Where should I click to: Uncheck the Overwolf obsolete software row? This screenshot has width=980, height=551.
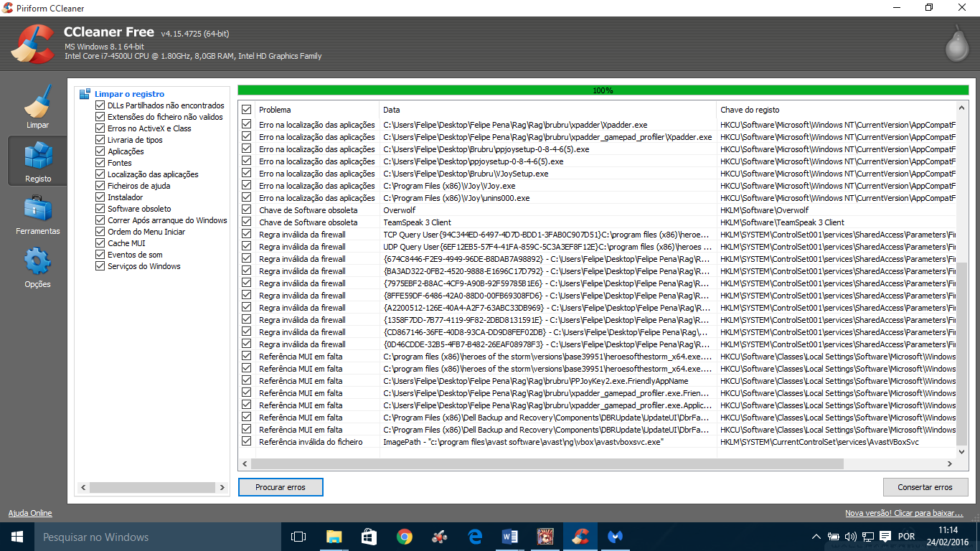tap(247, 210)
